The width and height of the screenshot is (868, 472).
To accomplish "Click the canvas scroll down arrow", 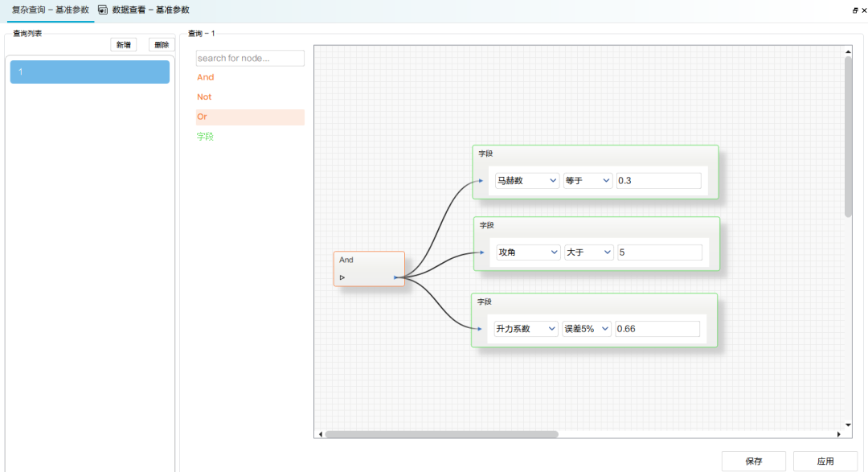I will (848, 425).
